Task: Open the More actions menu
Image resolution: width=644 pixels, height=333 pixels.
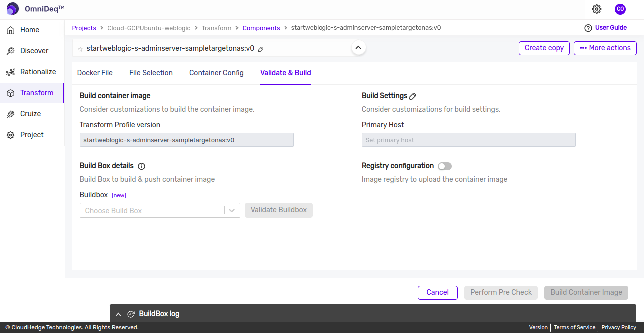Action: [605, 48]
